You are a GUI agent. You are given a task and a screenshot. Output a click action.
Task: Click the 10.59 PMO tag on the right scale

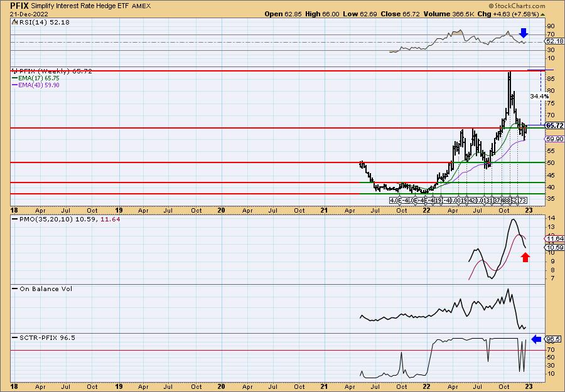[556, 247]
